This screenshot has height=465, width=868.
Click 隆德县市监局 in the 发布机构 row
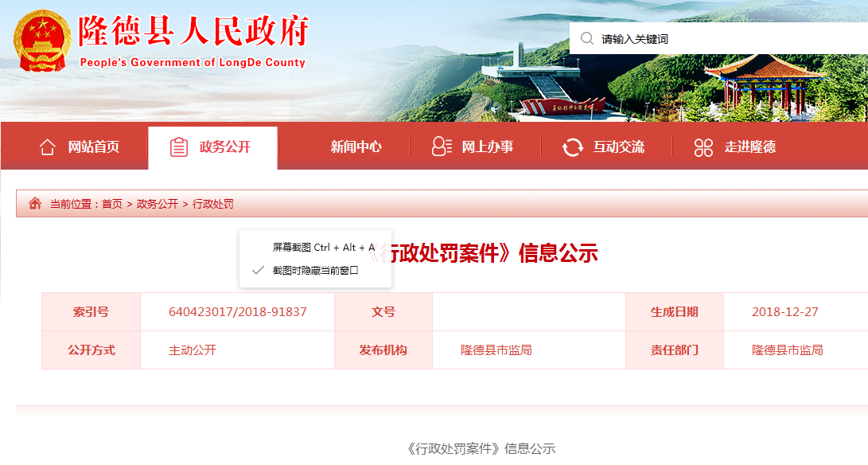coord(496,350)
